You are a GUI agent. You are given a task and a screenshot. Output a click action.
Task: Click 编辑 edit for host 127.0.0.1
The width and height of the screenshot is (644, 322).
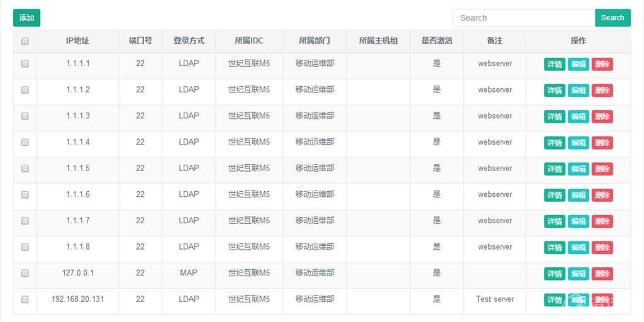578,274
